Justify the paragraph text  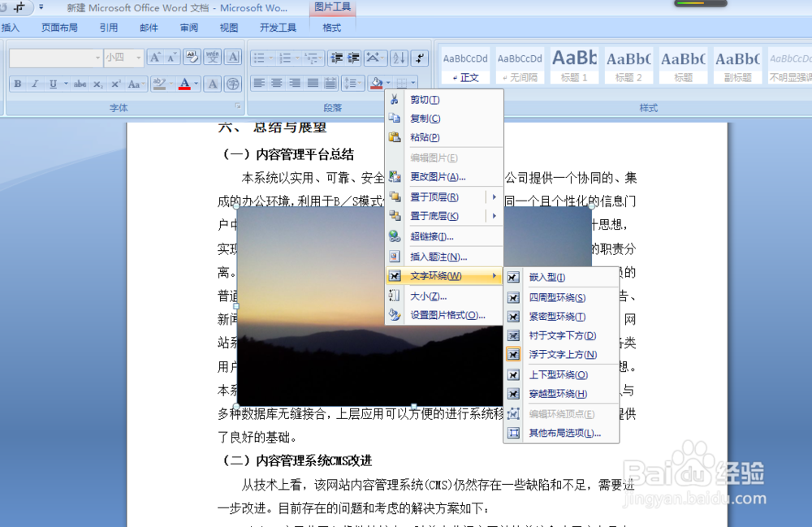pos(313,84)
